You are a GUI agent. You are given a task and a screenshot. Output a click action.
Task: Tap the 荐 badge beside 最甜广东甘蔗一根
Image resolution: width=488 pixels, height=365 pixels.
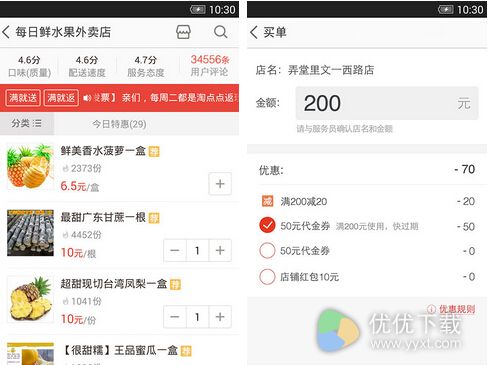pos(154,218)
